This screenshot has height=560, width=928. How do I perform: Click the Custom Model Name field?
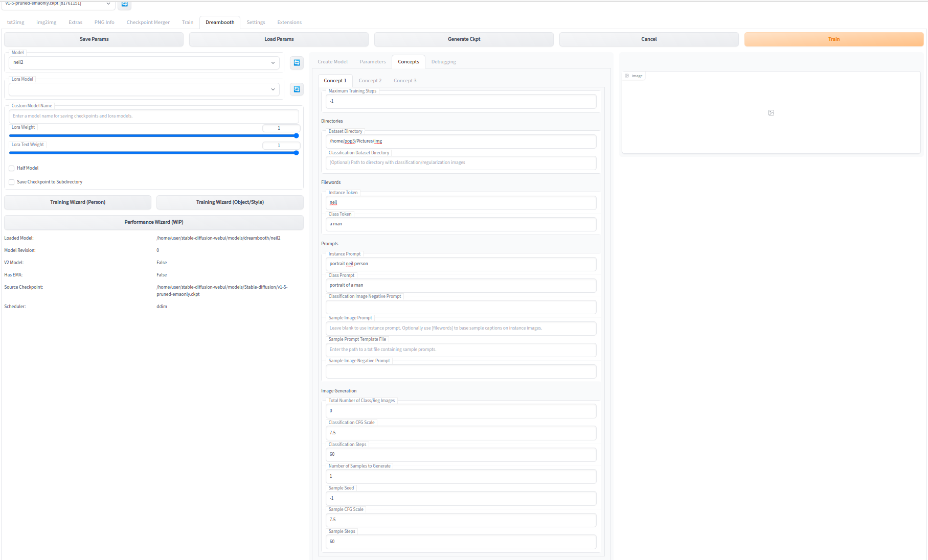154,116
